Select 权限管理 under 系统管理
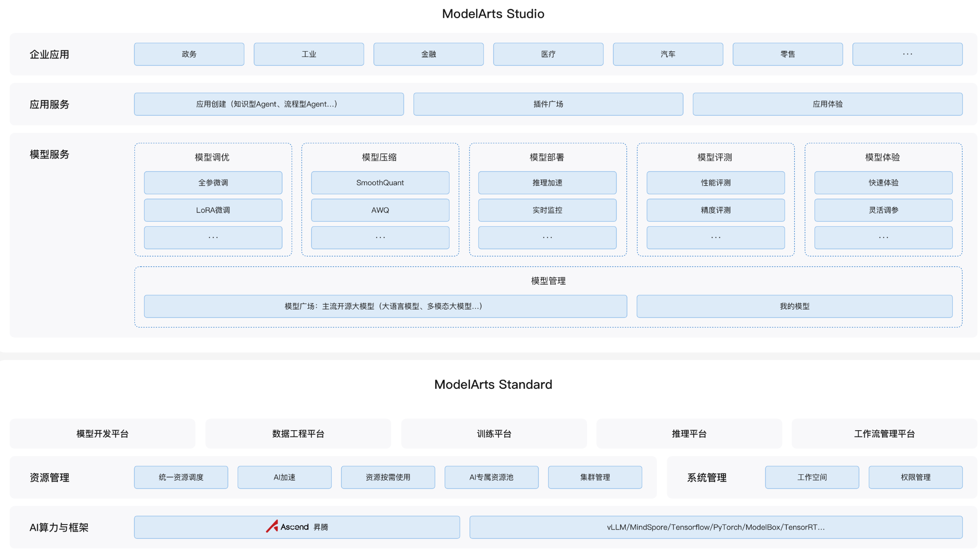This screenshot has height=550, width=980. [915, 477]
